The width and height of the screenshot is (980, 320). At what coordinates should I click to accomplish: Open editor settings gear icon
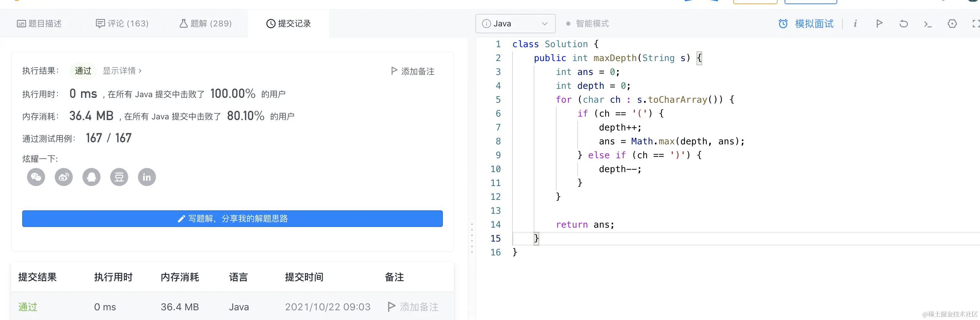[952, 24]
